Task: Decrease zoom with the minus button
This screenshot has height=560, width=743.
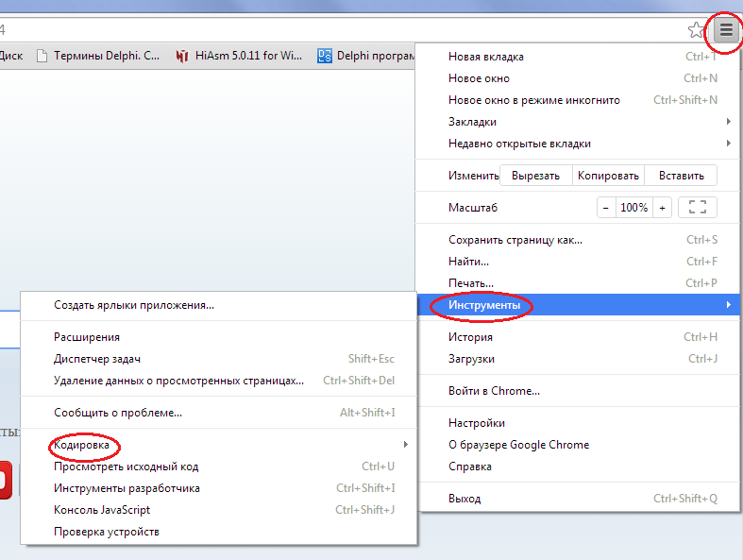Action: [x=606, y=207]
